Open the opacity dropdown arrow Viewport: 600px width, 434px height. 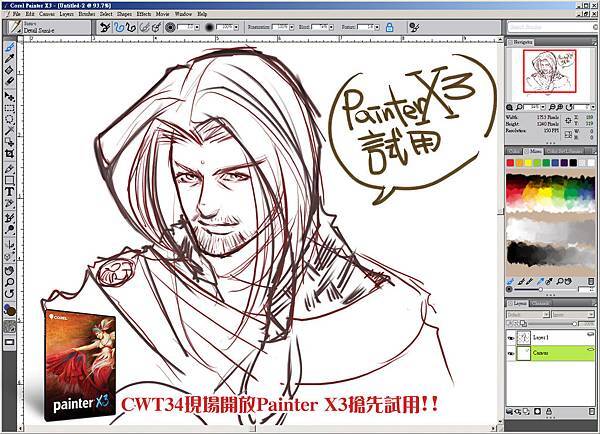click(236, 28)
